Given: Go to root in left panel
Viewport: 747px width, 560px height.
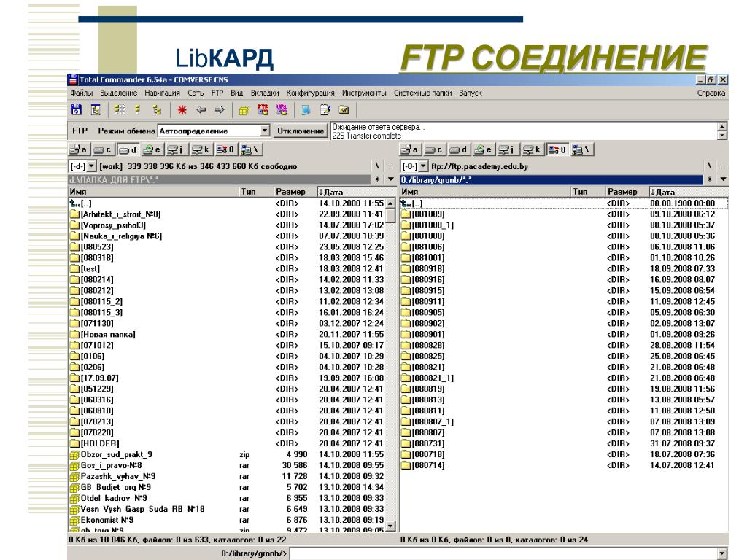Looking at the screenshot, I should point(377,166).
